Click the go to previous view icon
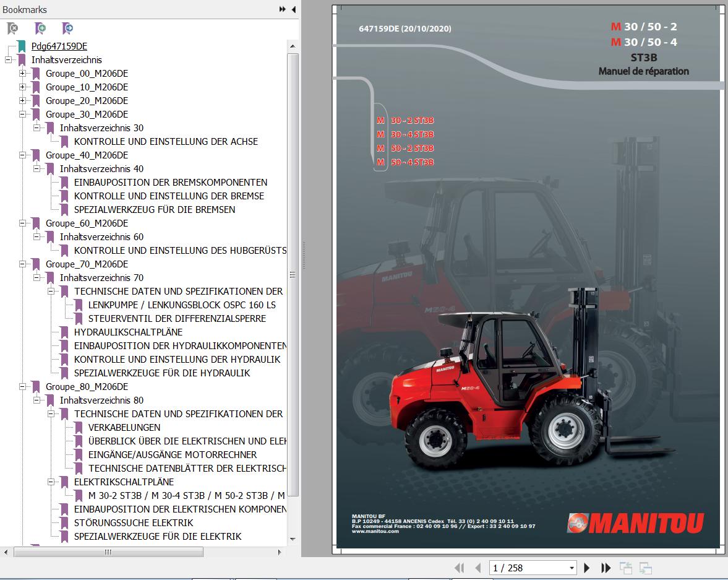This screenshot has width=728, height=580. (626, 568)
